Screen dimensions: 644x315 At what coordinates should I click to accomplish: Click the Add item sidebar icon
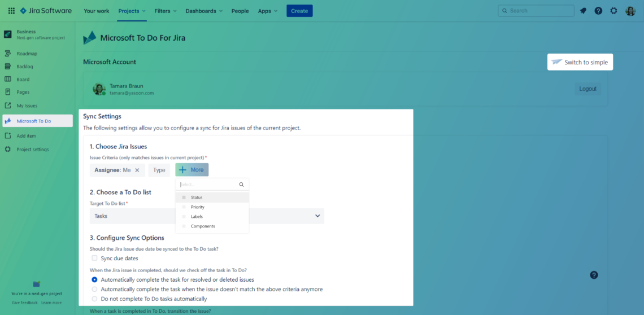click(x=8, y=135)
